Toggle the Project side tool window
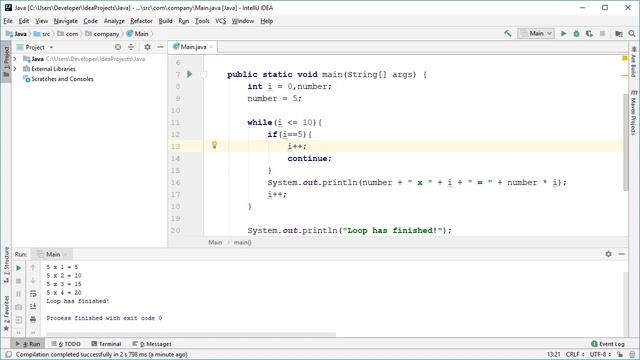Image resolution: width=640 pixels, height=360 pixels. pos(6,62)
